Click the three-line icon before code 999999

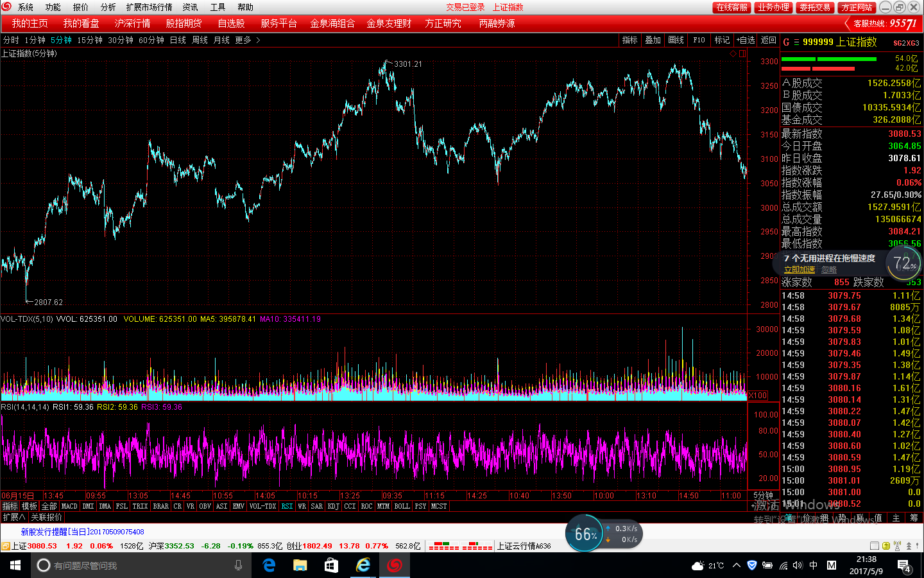(x=796, y=42)
